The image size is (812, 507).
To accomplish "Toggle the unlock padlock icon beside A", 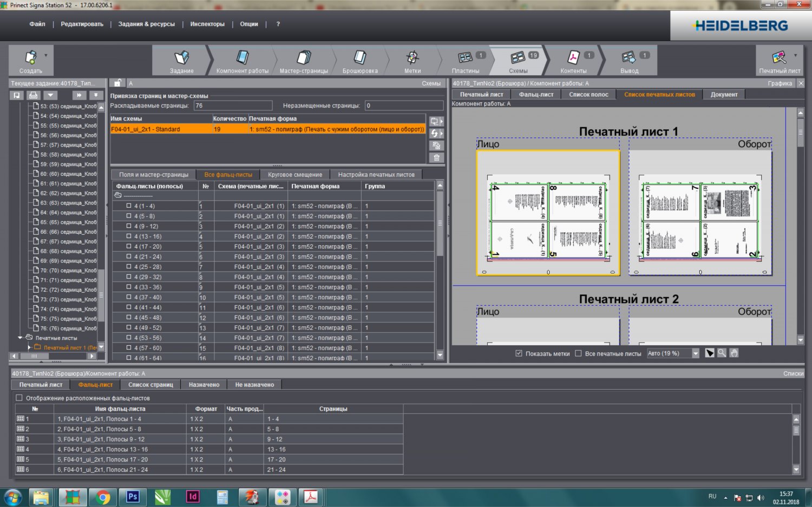I will (x=117, y=83).
